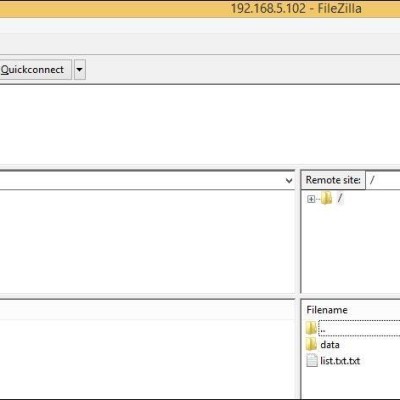The image size is (400, 400).
Task: Click the ".." parent folder icon
Action: coord(311,328)
